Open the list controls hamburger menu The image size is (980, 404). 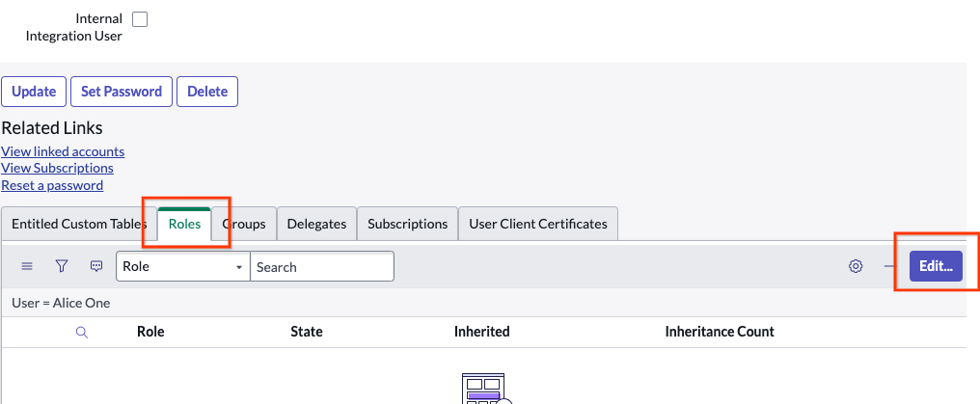[x=27, y=266]
